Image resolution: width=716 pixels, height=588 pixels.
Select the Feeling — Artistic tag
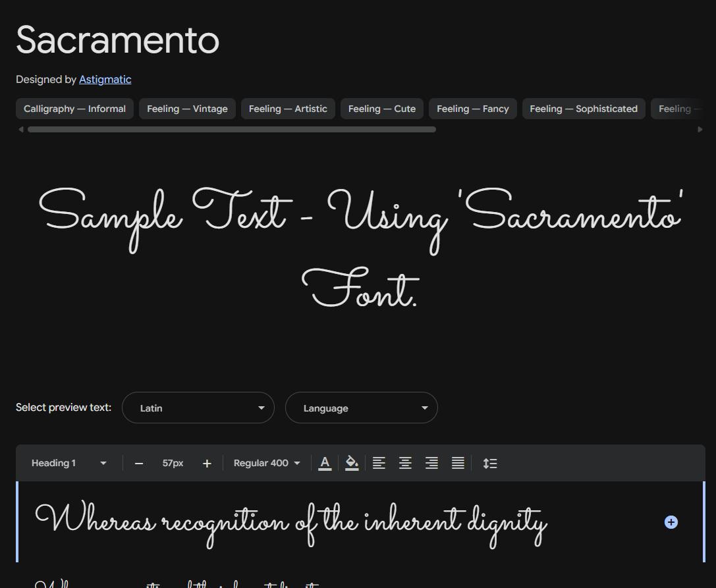pos(288,109)
